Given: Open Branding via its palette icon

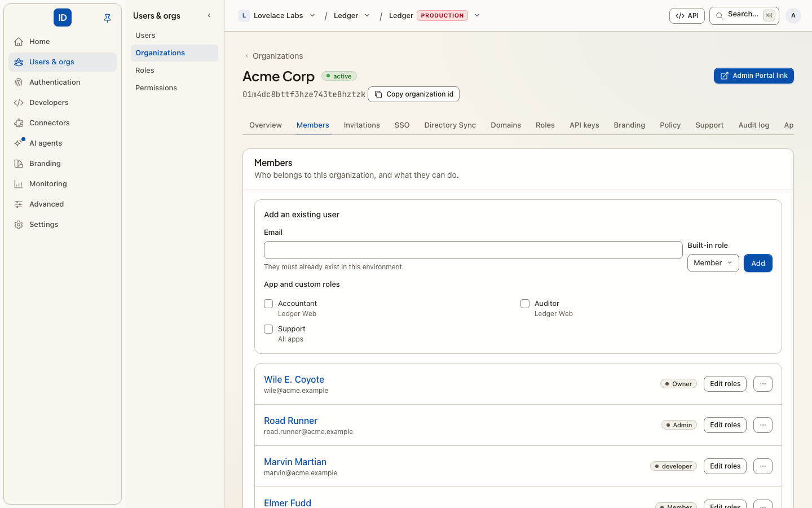Looking at the screenshot, I should [19, 164].
